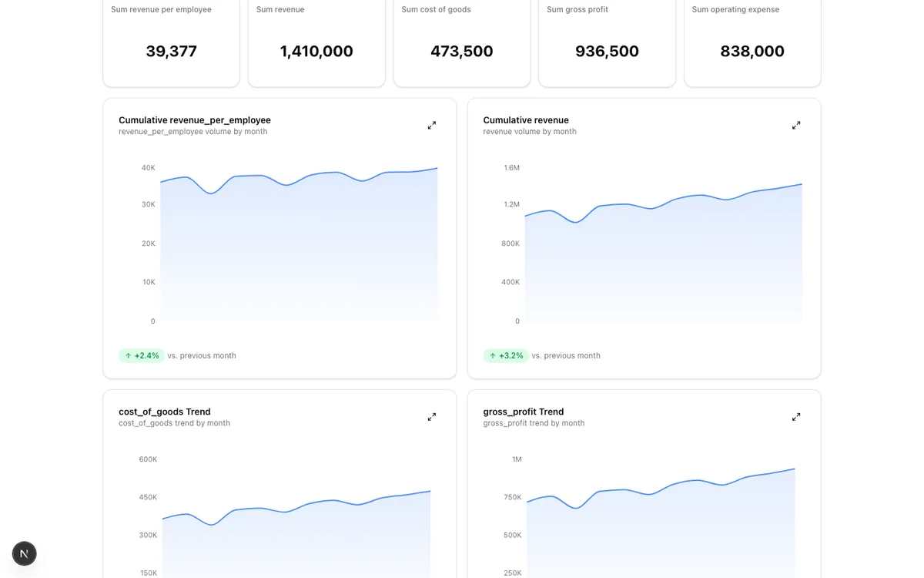The image size is (924, 578).
Task: Expand the Cumulative revenue_per_employee chart icon
Action: coord(432,125)
